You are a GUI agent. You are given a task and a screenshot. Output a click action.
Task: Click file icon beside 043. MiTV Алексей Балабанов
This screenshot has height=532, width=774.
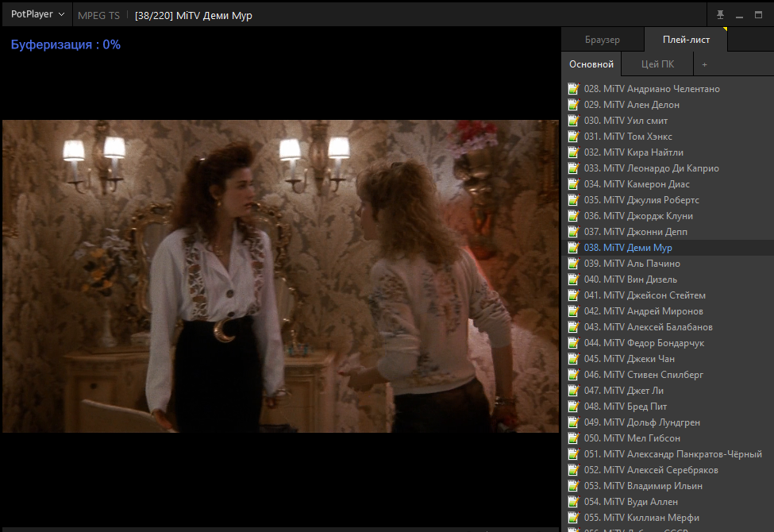(574, 327)
